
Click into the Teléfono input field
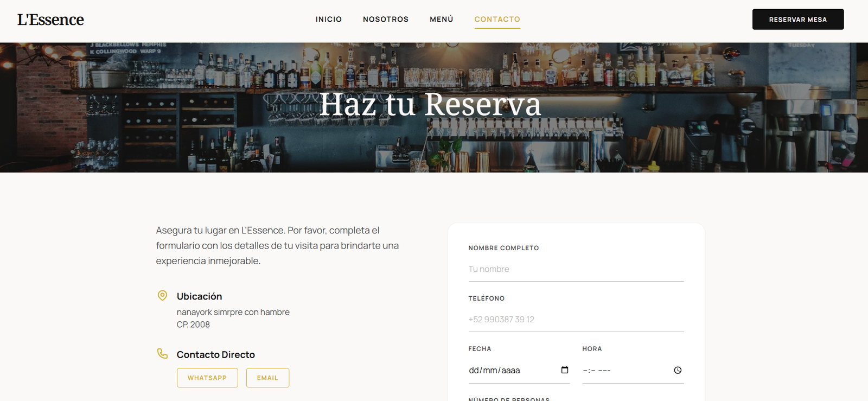(x=576, y=320)
